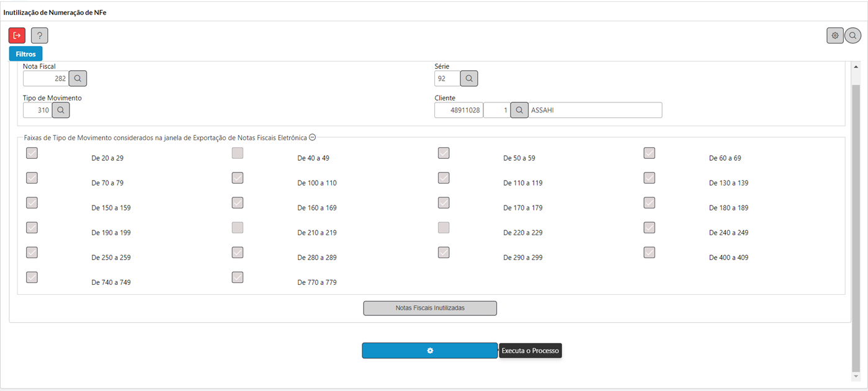The image size is (868, 391).
Task: Toggle the De 770 a 779 checkbox
Action: tap(238, 277)
